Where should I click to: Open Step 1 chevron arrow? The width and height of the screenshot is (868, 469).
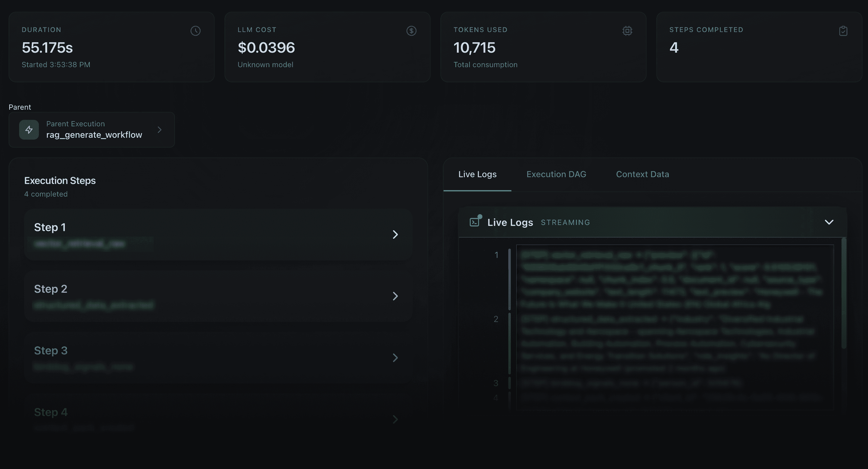click(x=395, y=234)
